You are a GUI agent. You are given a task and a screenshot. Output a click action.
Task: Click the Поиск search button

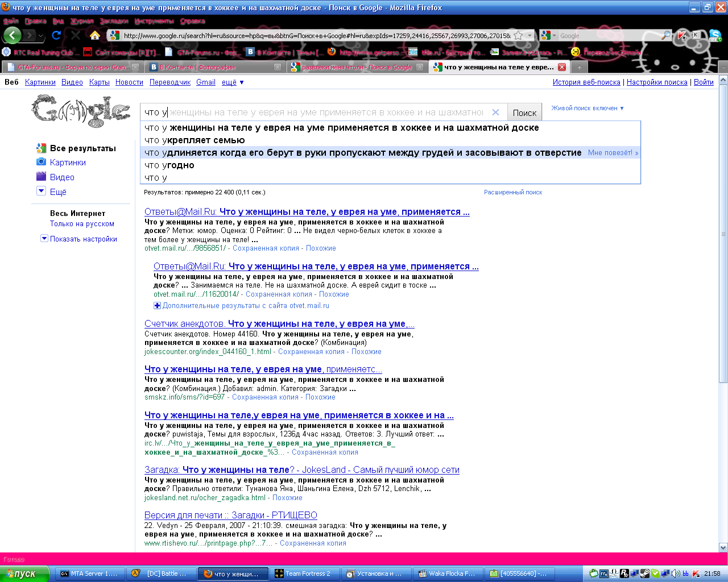pos(524,113)
